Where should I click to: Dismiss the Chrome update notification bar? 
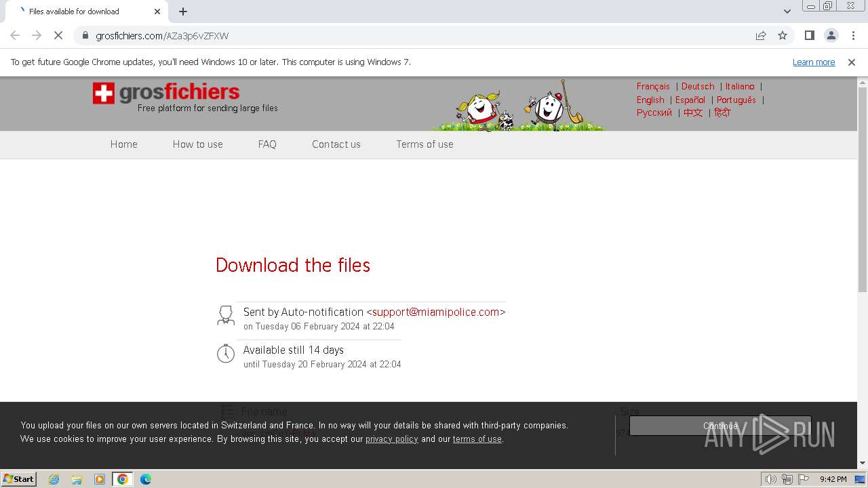[x=852, y=62]
